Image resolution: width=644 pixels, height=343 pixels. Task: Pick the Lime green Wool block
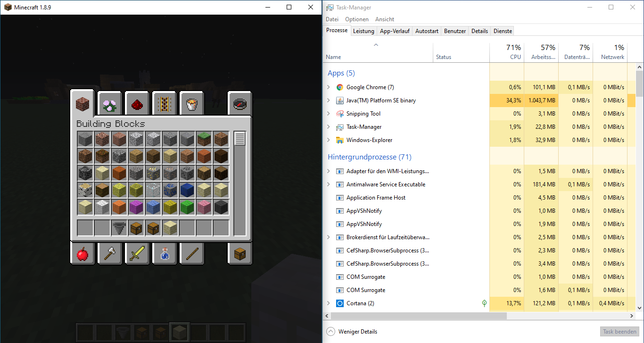pyautogui.click(x=187, y=207)
